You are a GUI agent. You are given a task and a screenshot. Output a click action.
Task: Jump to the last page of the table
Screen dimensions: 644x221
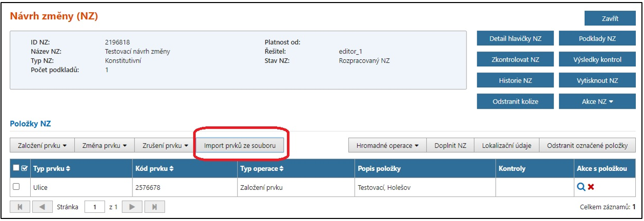[154, 207]
